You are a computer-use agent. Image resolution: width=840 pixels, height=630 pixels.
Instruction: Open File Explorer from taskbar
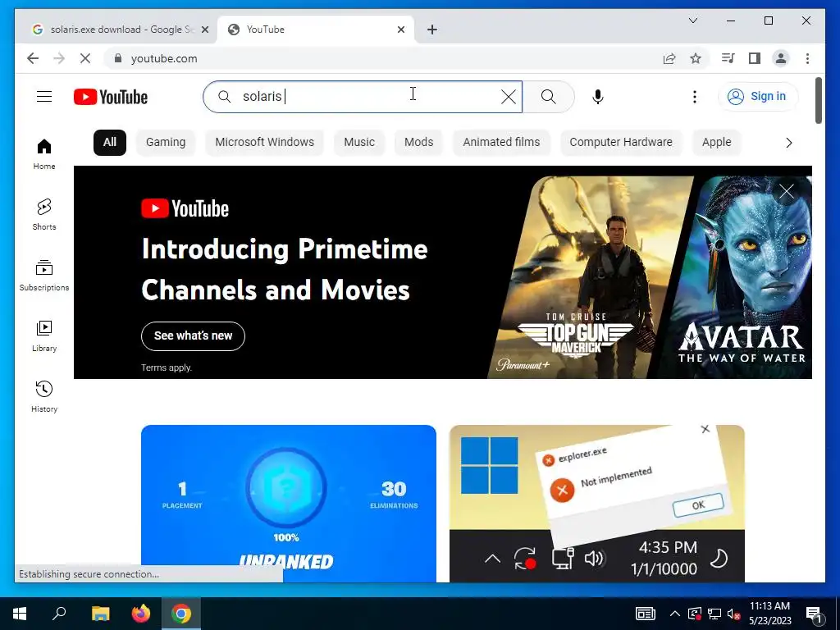[x=100, y=614]
